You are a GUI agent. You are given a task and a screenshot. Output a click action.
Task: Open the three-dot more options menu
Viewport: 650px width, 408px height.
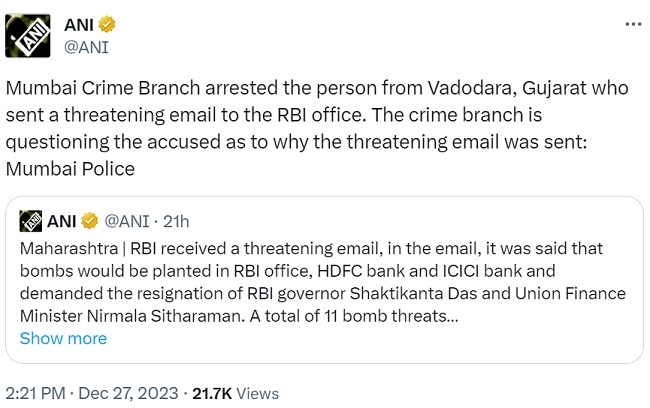[x=633, y=24]
